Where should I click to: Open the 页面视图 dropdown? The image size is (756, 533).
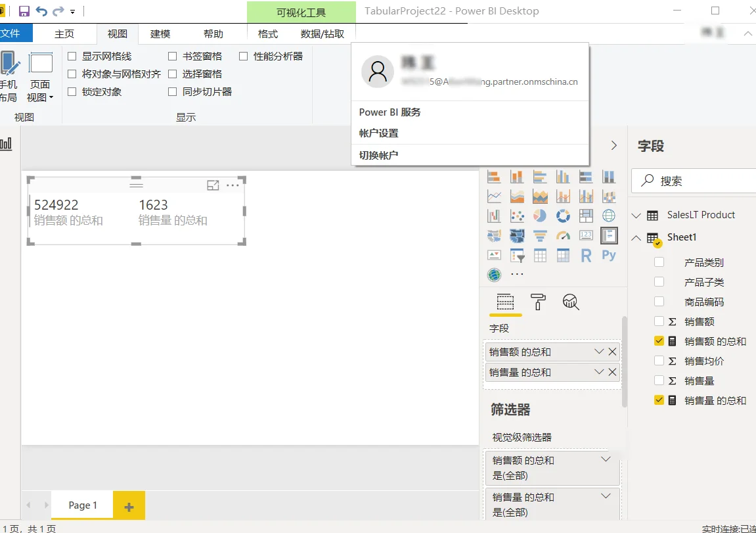click(41, 78)
